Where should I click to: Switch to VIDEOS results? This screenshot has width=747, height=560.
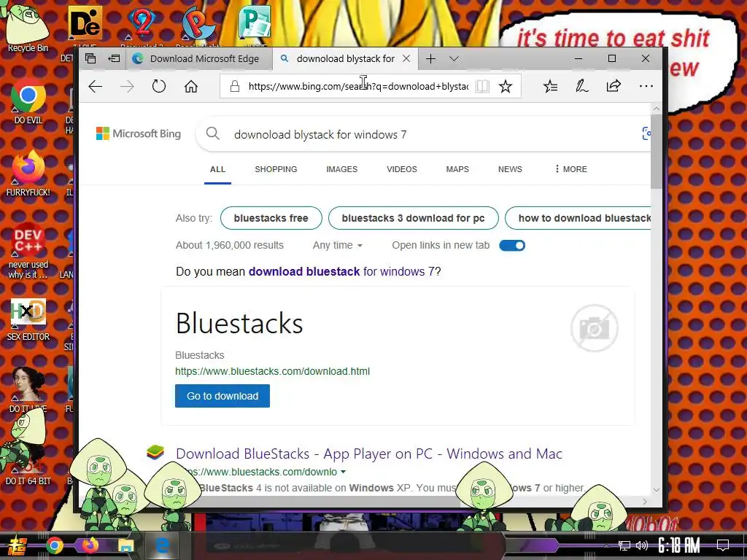pyautogui.click(x=402, y=169)
